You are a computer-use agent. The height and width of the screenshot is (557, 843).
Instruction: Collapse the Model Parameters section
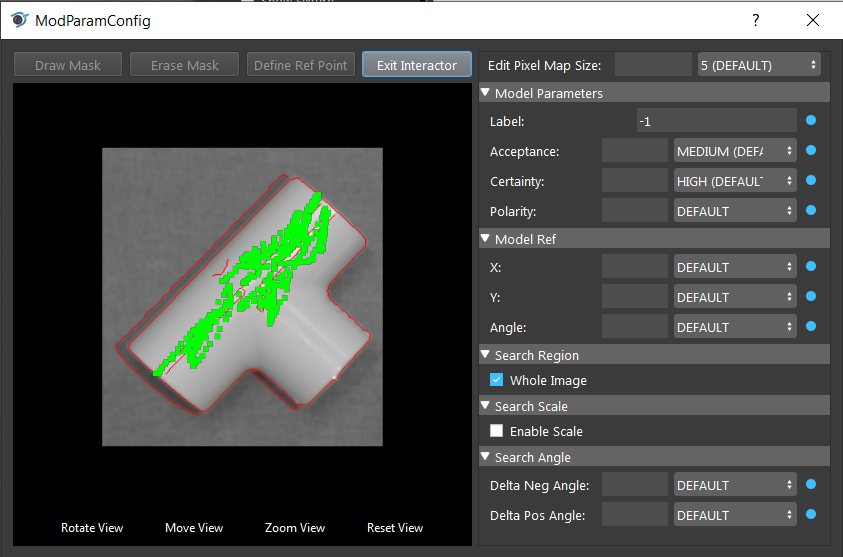[x=485, y=92]
